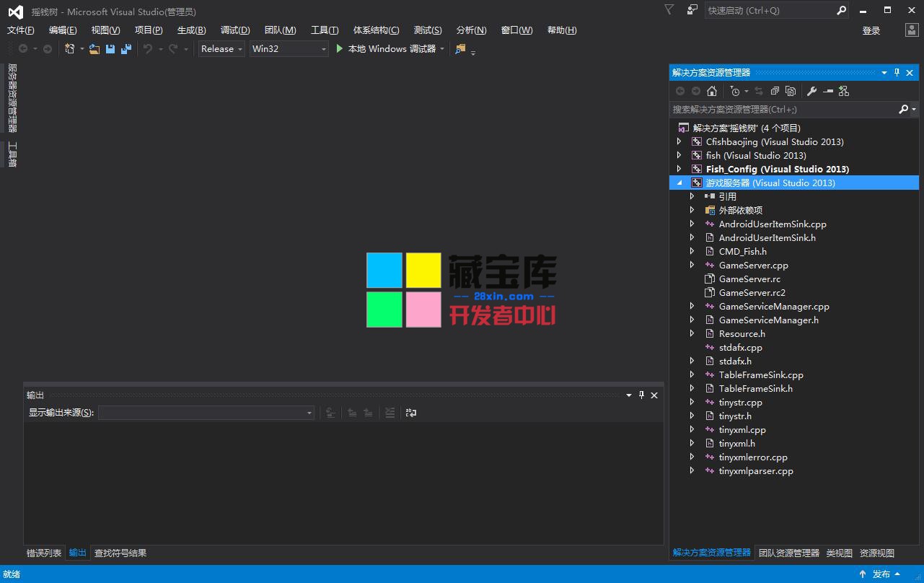The width and height of the screenshot is (924, 583).
Task: Switch to the 错误列表 tab
Action: tap(44, 553)
